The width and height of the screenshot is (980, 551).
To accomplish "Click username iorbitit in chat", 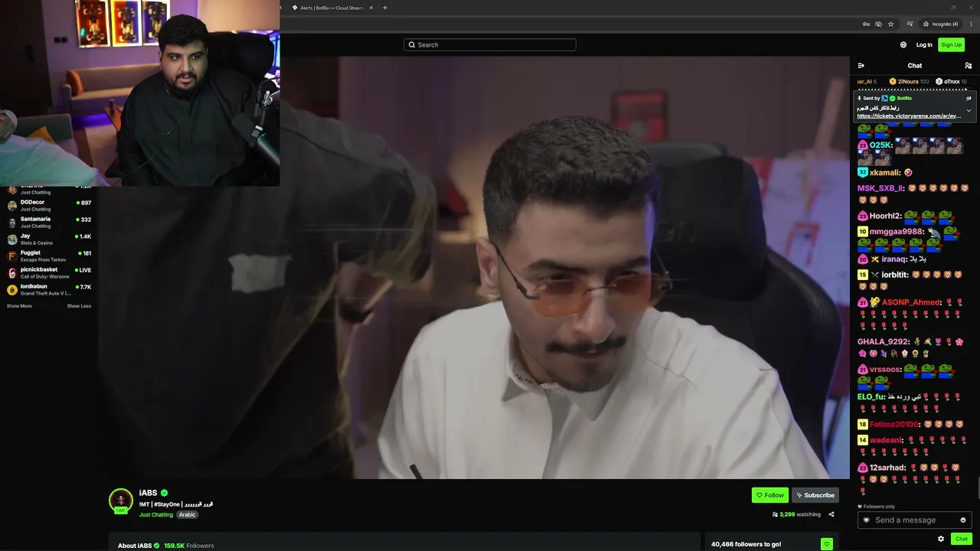I will [895, 275].
